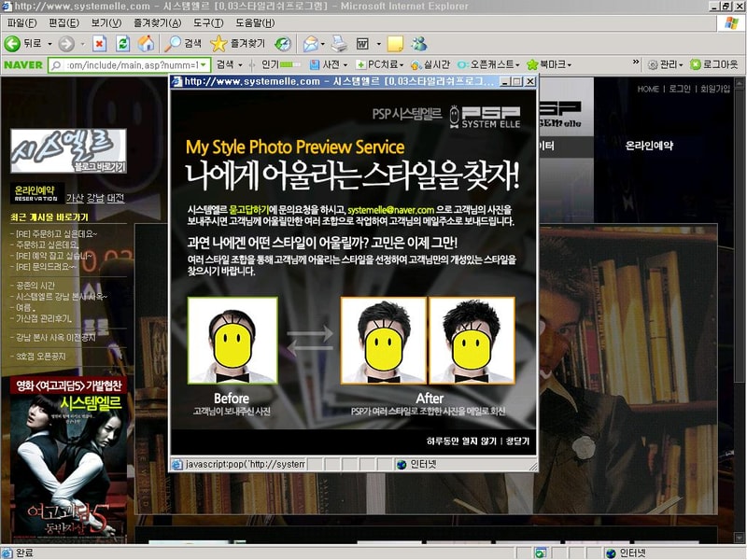This screenshot has height=560, width=747.
Task: Open 즐겨찾기 favorites star button
Action: click(237, 44)
